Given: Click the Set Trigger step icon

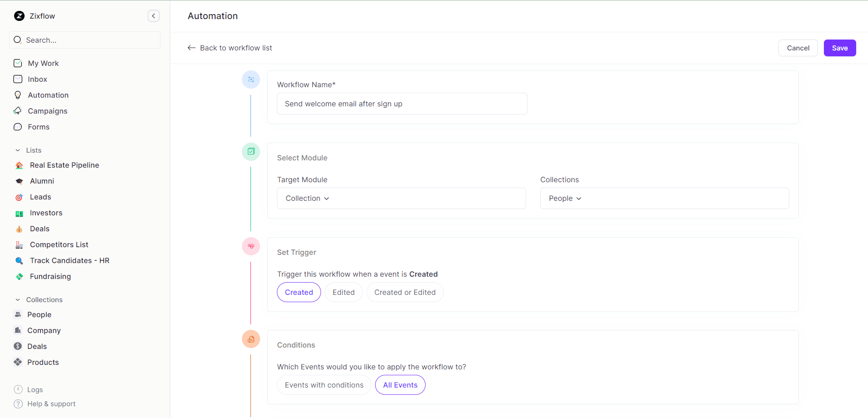Looking at the screenshot, I should [x=251, y=246].
